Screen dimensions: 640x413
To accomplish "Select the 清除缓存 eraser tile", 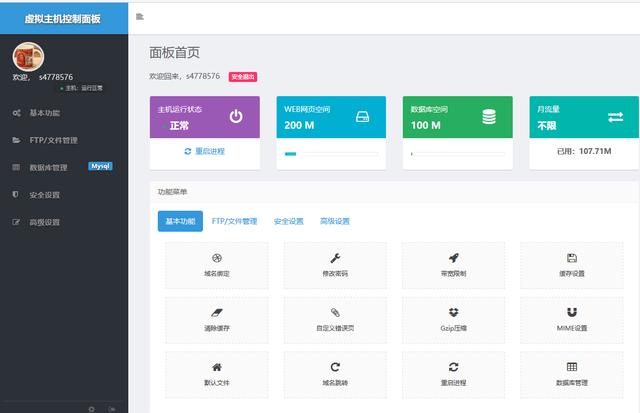I will click(x=217, y=320).
